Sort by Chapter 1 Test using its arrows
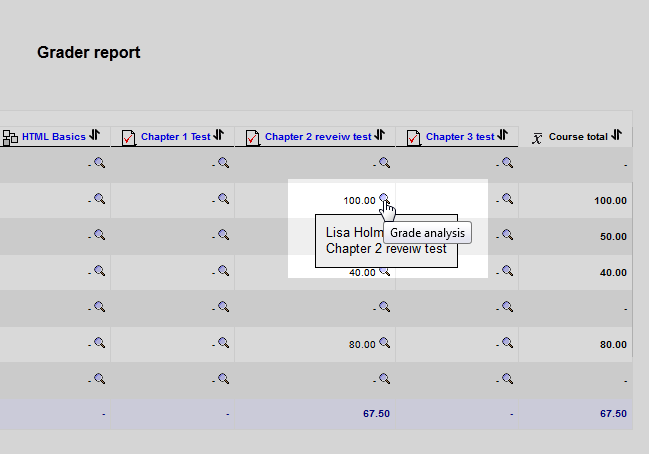649x454 pixels. (219, 135)
